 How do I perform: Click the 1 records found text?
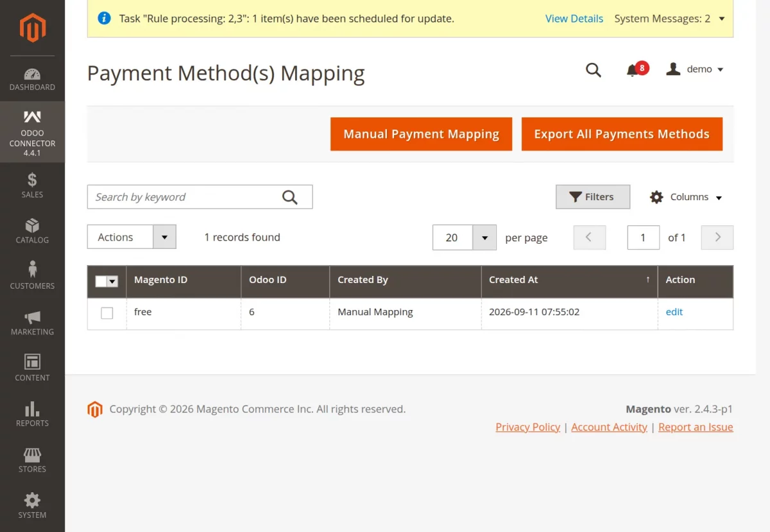pos(243,237)
